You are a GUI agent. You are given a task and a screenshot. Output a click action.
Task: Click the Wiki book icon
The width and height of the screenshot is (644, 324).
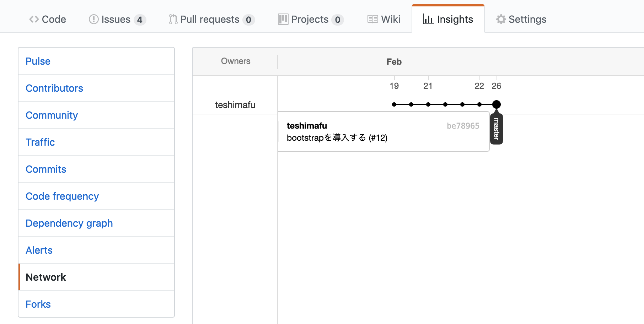tap(372, 19)
